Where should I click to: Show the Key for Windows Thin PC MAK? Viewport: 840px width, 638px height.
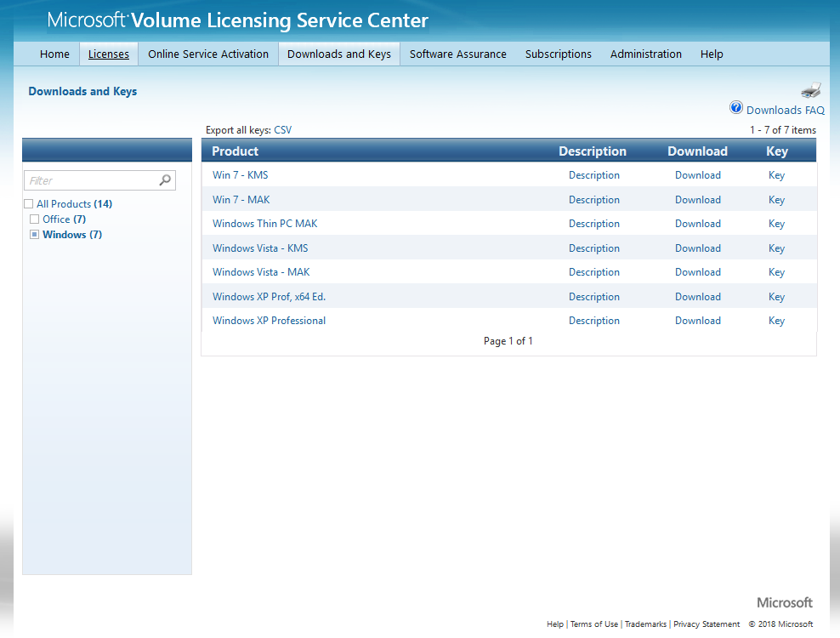click(x=776, y=224)
